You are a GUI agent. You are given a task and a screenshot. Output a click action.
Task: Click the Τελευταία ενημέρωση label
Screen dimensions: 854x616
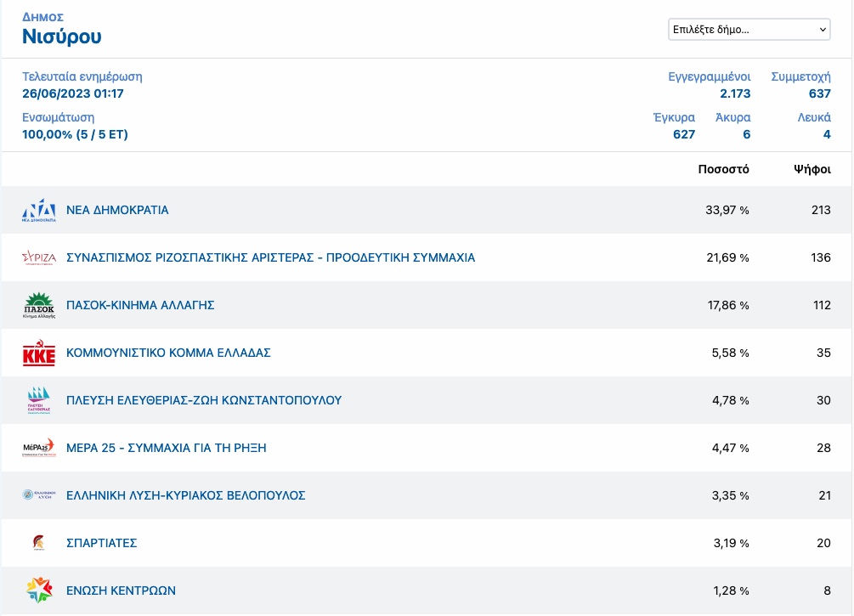click(82, 76)
